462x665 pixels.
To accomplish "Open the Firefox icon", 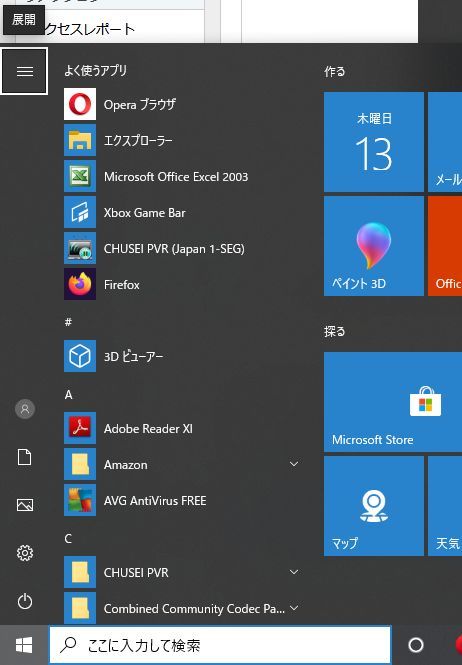I will tap(80, 284).
